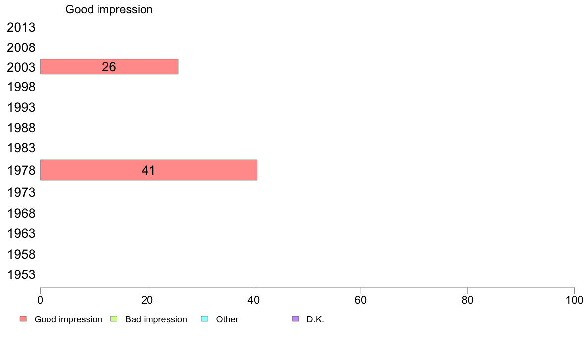This screenshot has height=364, width=588.
Task: Click the D.K. legend text
Action: (x=315, y=319)
